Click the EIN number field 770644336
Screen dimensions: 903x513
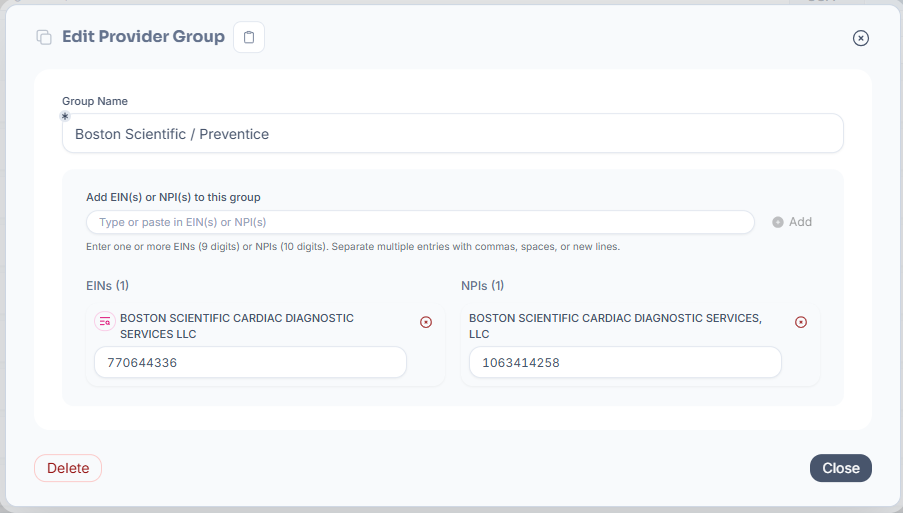coord(250,362)
